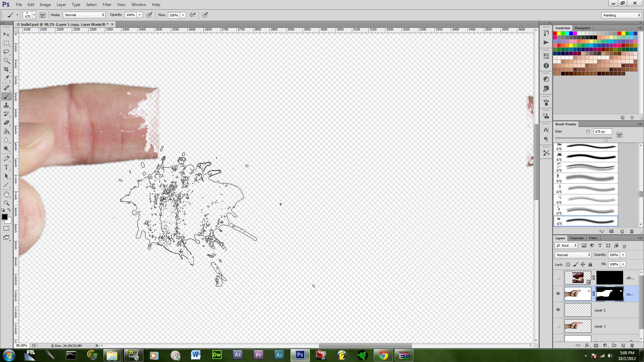Select the History Brush tool

click(x=6, y=114)
